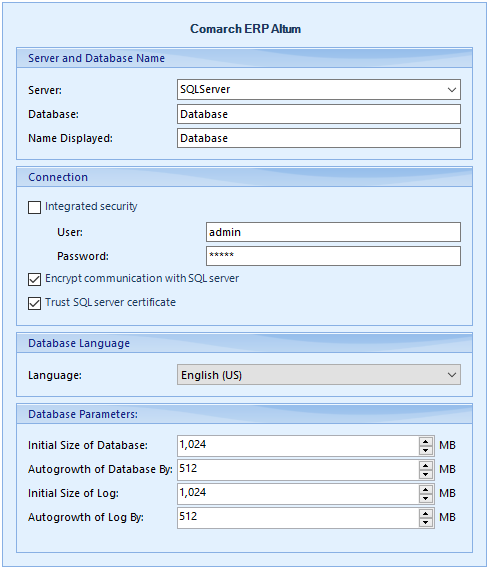This screenshot has width=489, height=569.
Task: Increase Initial Size of Log value
Action: tap(426, 490)
